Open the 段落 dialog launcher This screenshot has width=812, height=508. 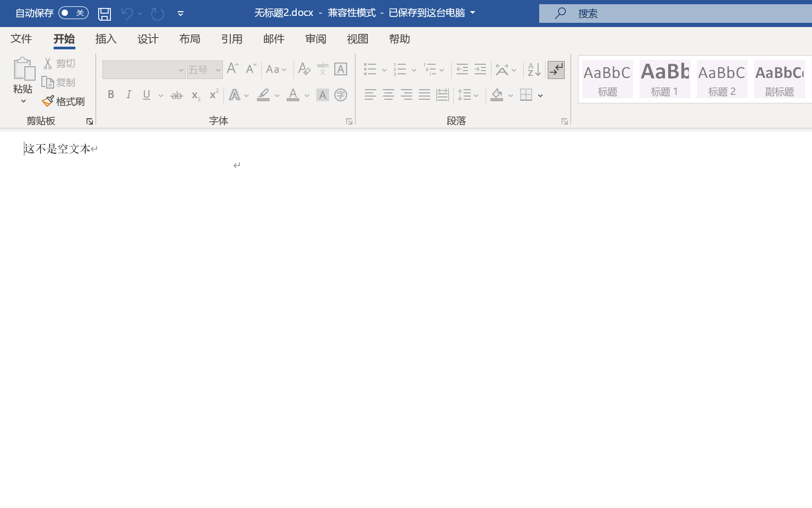click(565, 121)
